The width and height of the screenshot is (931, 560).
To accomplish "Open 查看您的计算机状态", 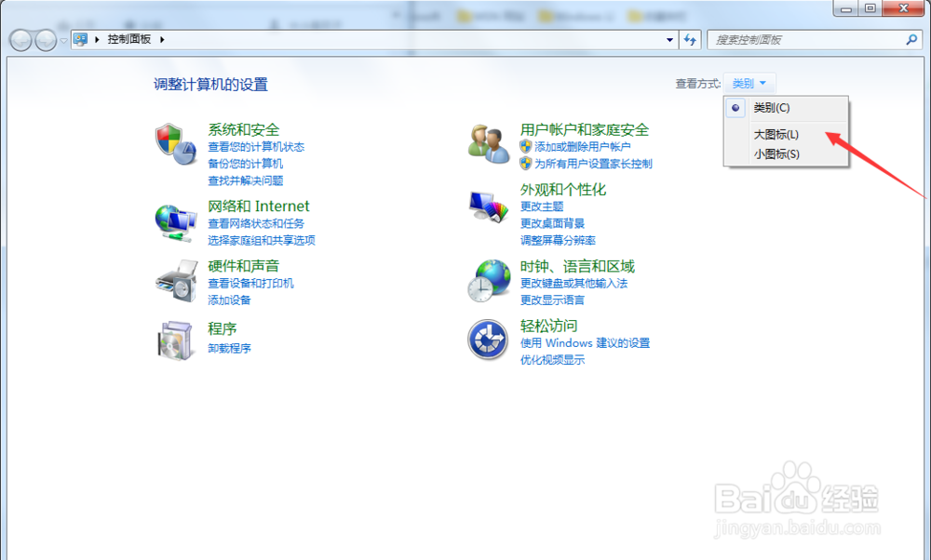I will (x=256, y=147).
